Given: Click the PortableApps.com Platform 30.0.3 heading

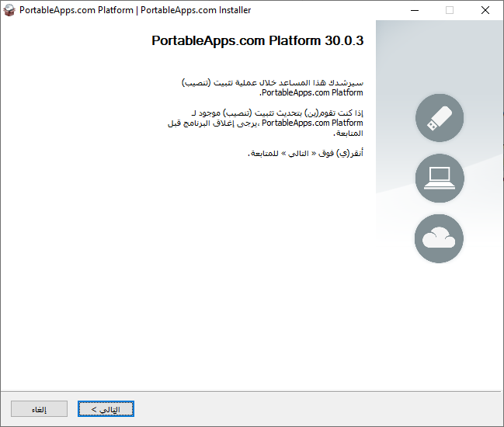Looking at the screenshot, I should point(258,41).
